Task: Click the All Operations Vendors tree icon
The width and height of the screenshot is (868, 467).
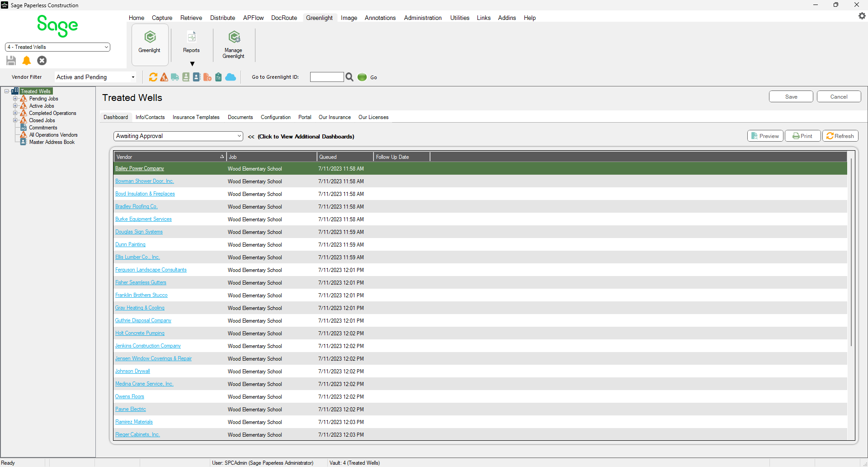Action: click(24, 135)
